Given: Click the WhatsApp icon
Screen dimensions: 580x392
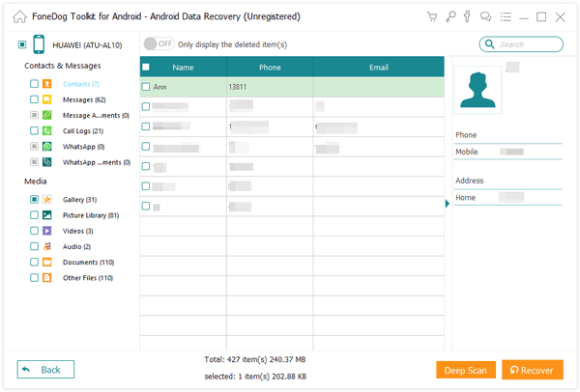Looking at the screenshot, I should click(47, 147).
